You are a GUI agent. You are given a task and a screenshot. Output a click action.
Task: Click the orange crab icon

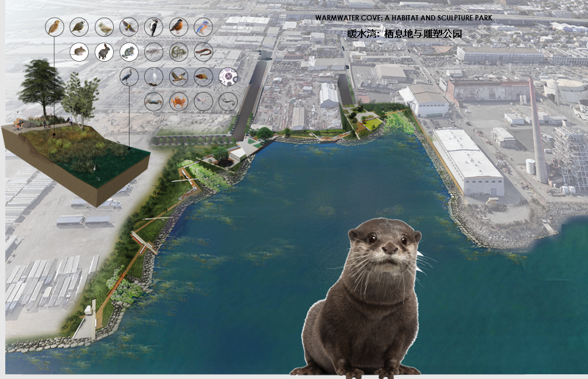178,101
